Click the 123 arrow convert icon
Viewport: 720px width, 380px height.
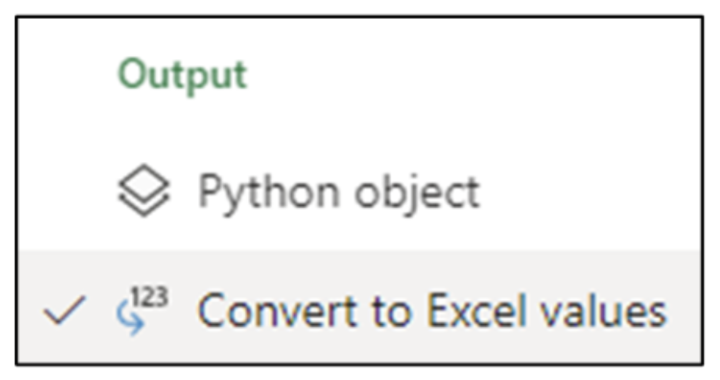(141, 310)
